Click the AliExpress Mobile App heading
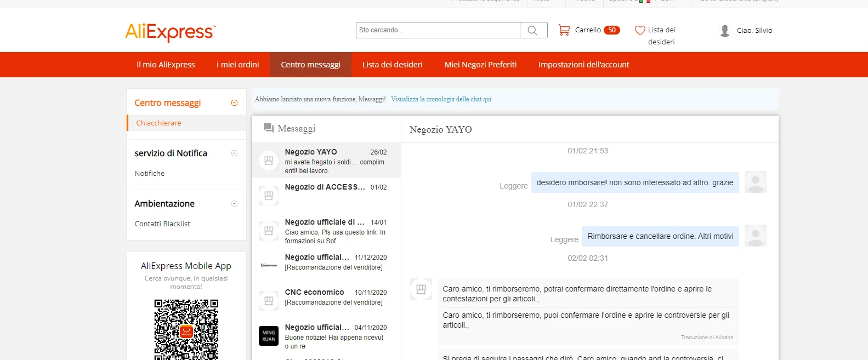The image size is (868, 360). [186, 266]
